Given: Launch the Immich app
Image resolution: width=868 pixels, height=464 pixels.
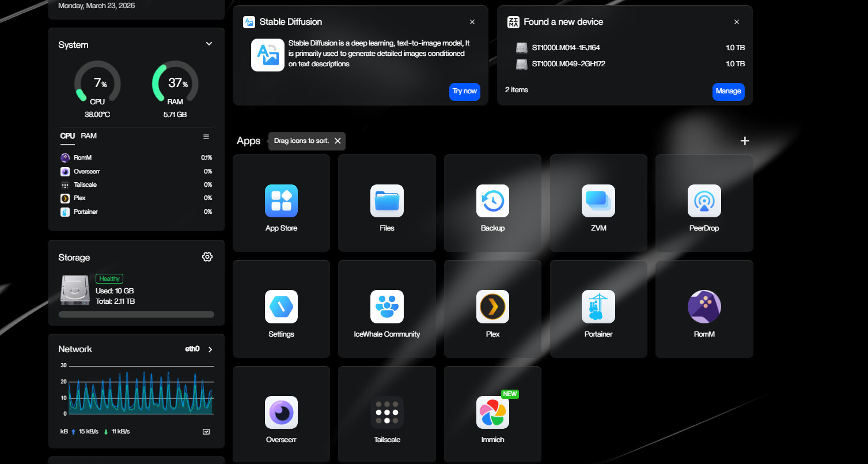Looking at the screenshot, I should (x=492, y=412).
